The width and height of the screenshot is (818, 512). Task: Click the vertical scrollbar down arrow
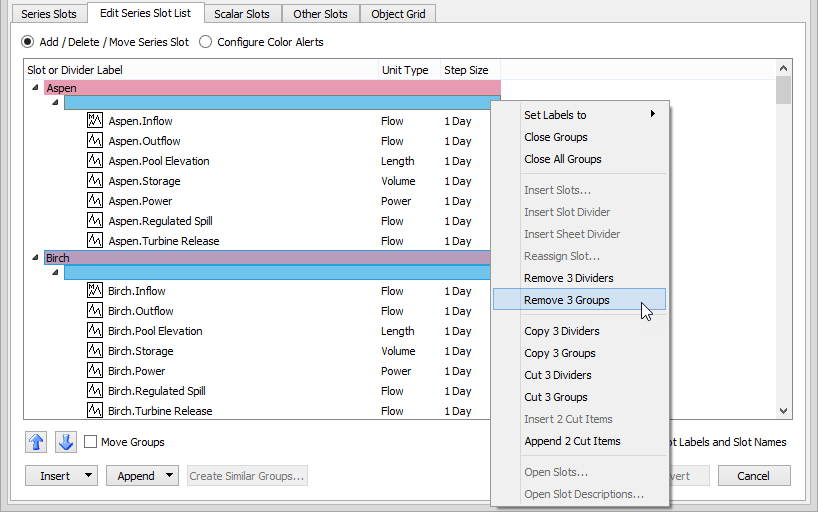coord(783,411)
